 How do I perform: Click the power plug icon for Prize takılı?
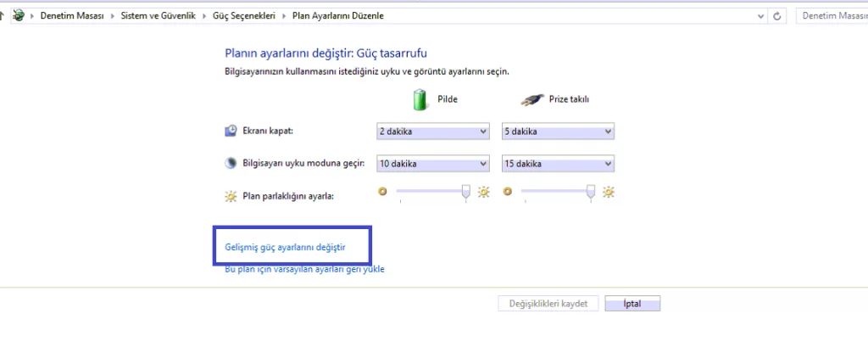pyautogui.click(x=534, y=98)
